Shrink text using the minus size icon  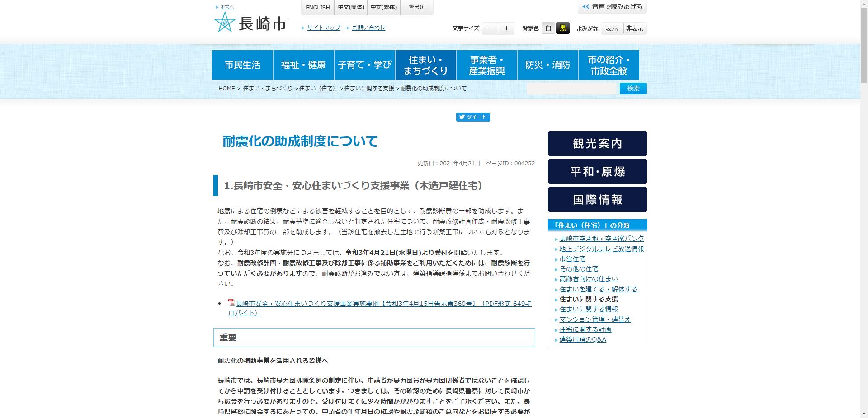tap(490, 28)
